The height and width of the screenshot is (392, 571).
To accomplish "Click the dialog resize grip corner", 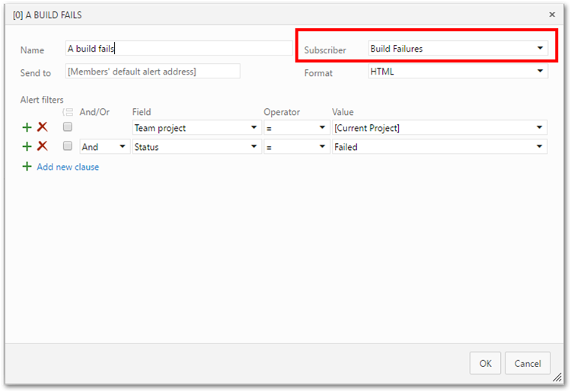I will pyautogui.click(x=557, y=378).
